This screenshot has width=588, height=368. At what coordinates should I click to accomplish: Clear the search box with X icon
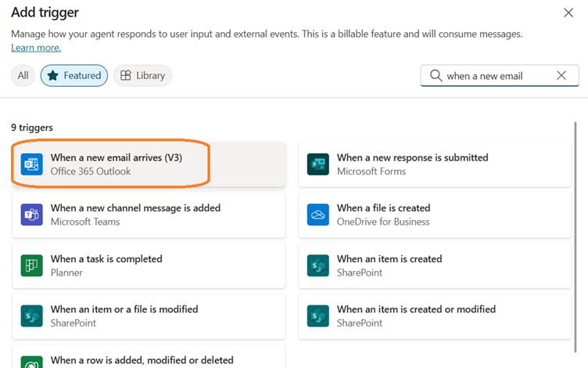coord(561,76)
